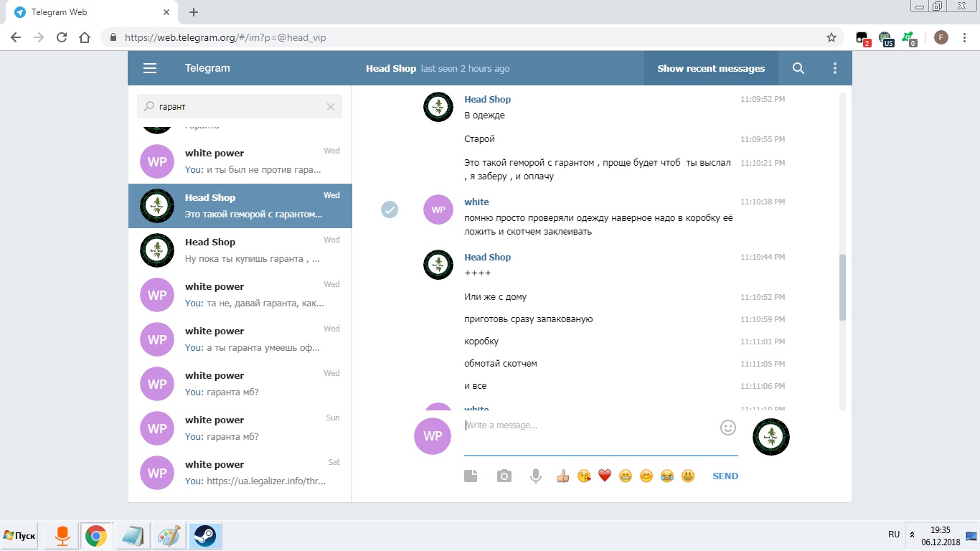The height and width of the screenshot is (551, 980).
Task: Close the Telegram Web tab
Action: pos(166,12)
